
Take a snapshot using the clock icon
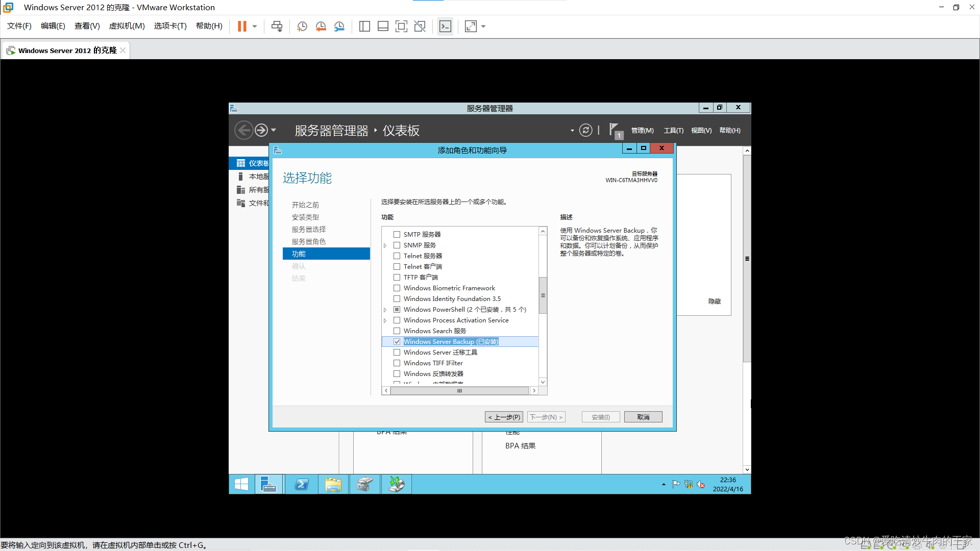coord(302,27)
